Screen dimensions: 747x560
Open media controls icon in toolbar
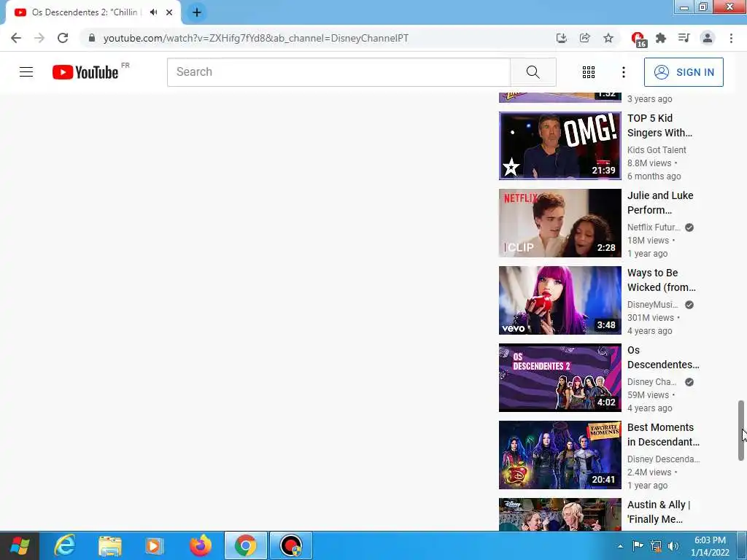click(684, 38)
